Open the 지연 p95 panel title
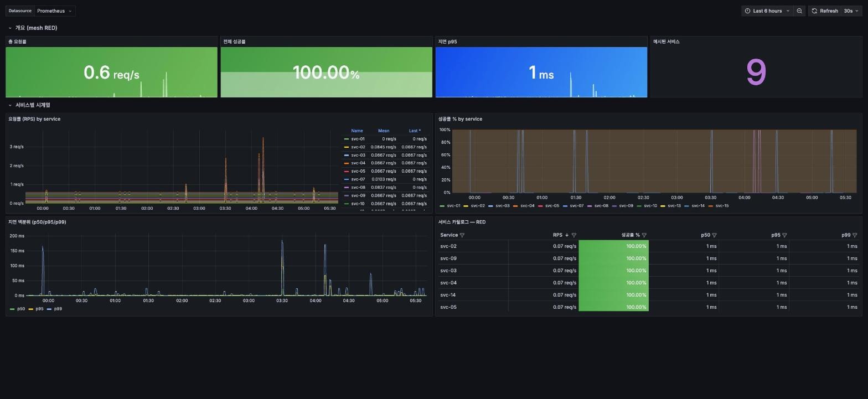The width and height of the screenshot is (868, 399). pos(448,42)
